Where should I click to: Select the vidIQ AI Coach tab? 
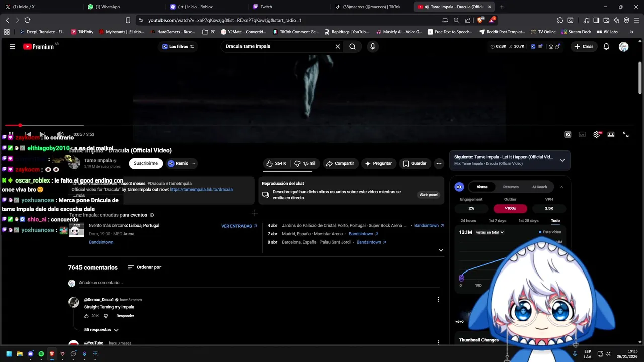pyautogui.click(x=539, y=187)
